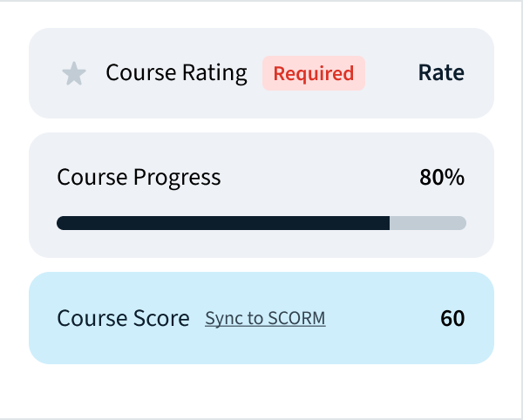Click the red Required badge
This screenshot has height=420, width=523.
314,74
